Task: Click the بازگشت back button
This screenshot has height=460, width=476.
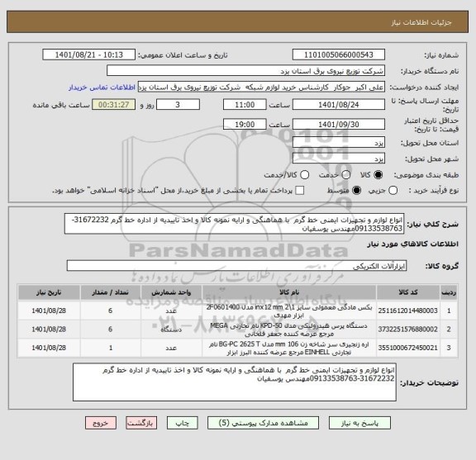Action: click(x=141, y=423)
